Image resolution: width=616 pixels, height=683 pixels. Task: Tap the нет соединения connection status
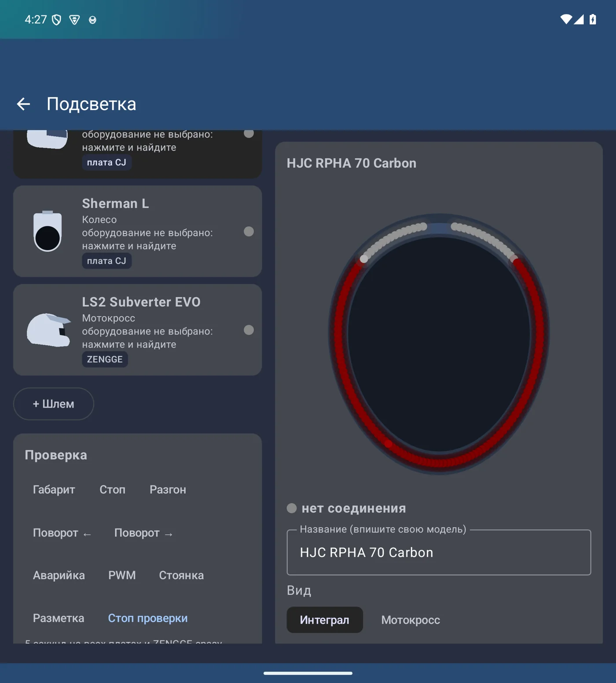tap(347, 508)
